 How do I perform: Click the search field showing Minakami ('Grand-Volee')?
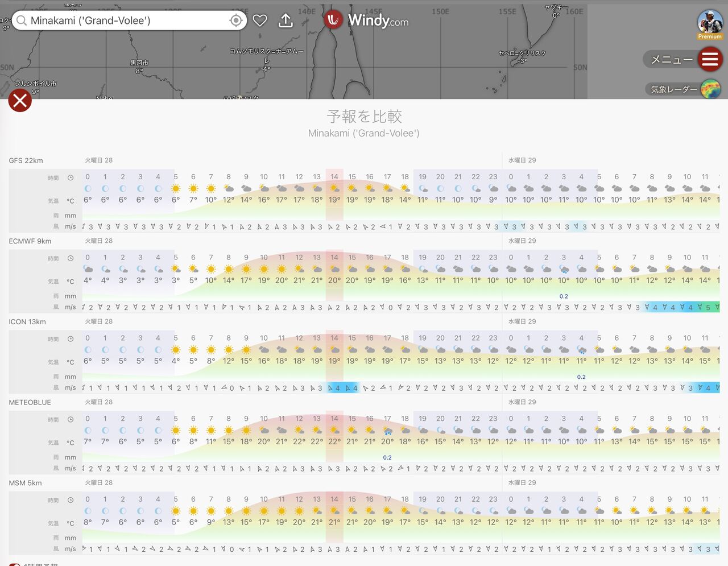pyautogui.click(x=130, y=21)
